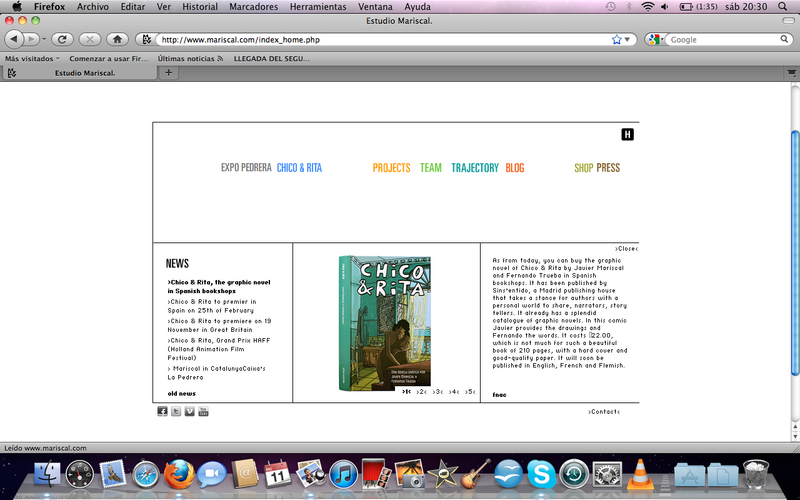Bookmark page with the star icon
Screen dimensions: 800x500
coord(617,40)
